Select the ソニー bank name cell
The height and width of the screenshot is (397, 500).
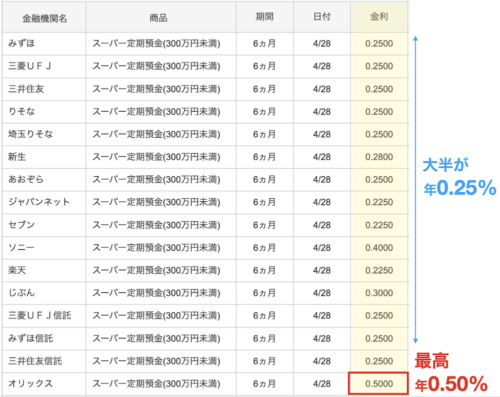pos(44,248)
